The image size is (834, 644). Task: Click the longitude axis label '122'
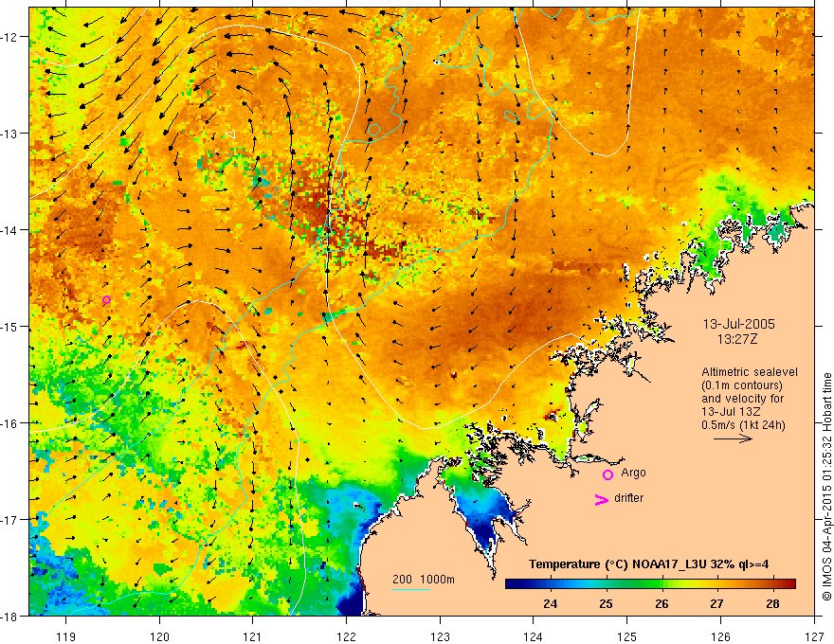(346, 636)
